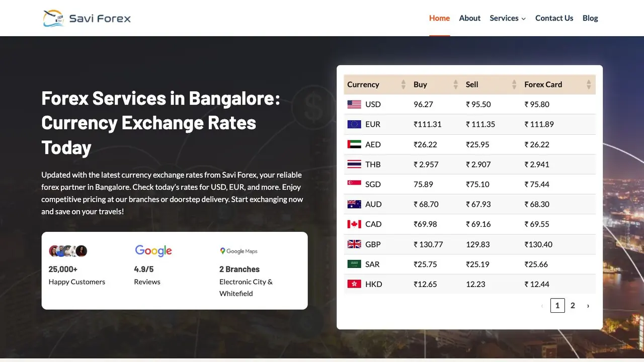Screen dimensions: 644x362
Task: Click the GBP buy rate ₹130.77
Action: [428, 244]
